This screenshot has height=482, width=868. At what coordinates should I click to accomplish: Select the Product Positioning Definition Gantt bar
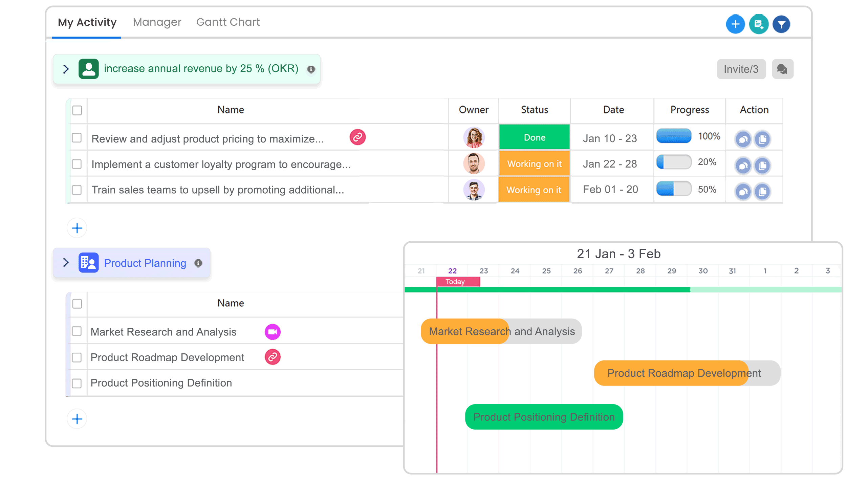(x=544, y=417)
